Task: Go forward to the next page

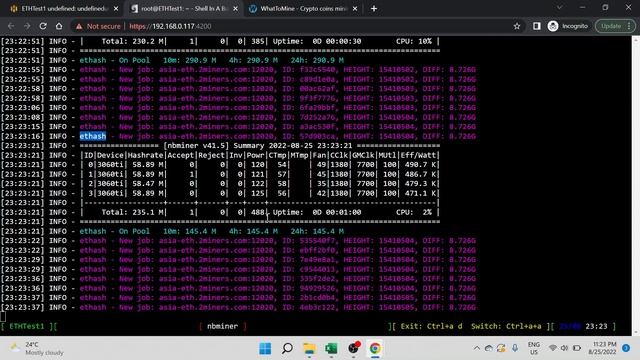Action: 27,26
